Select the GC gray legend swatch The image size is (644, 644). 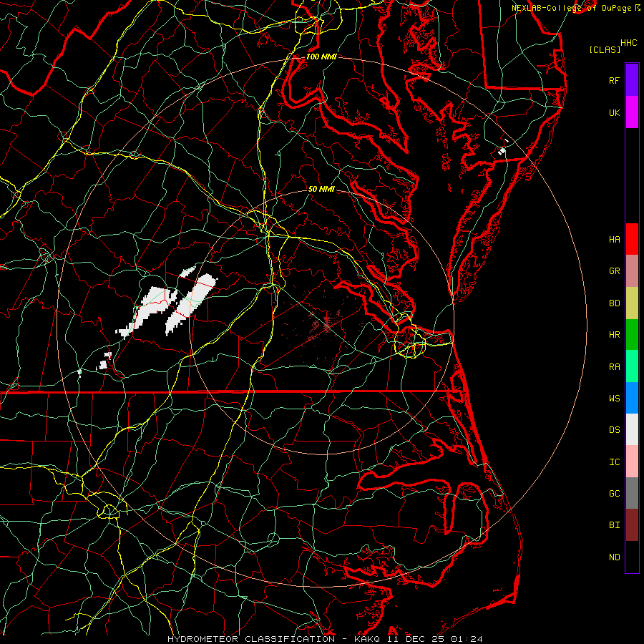(632, 493)
